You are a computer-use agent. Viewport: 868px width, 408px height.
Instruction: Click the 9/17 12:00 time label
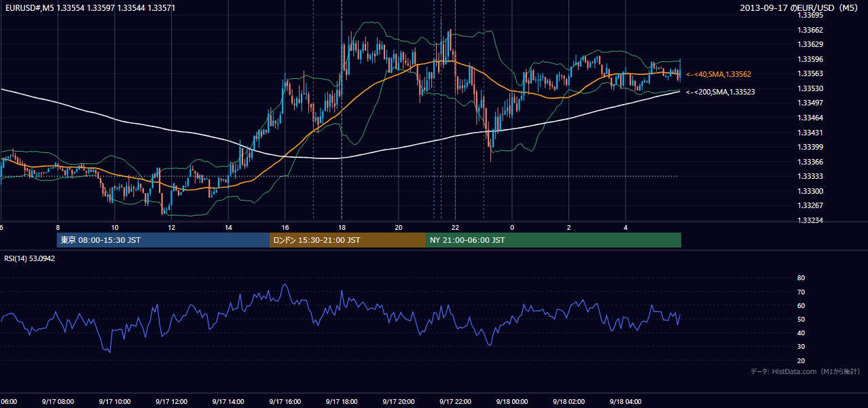click(171, 402)
